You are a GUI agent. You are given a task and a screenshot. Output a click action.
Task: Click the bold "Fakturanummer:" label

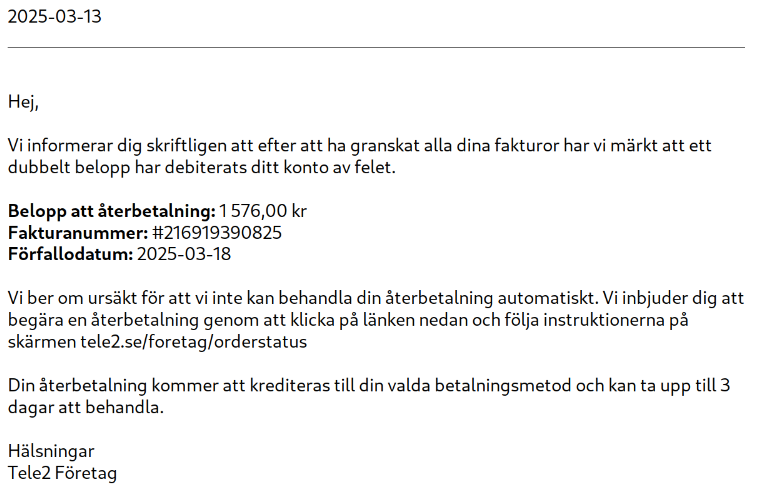pyautogui.click(x=78, y=233)
